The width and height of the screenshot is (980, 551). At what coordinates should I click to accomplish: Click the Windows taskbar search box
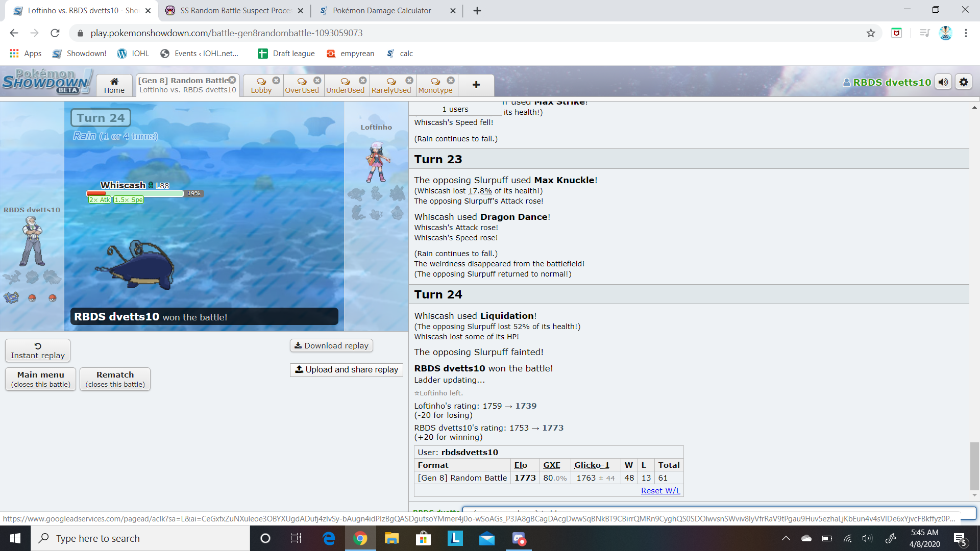[140, 538]
